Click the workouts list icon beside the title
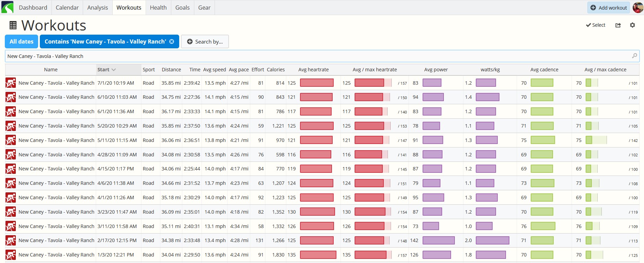The height and width of the screenshot is (263, 644). point(13,25)
